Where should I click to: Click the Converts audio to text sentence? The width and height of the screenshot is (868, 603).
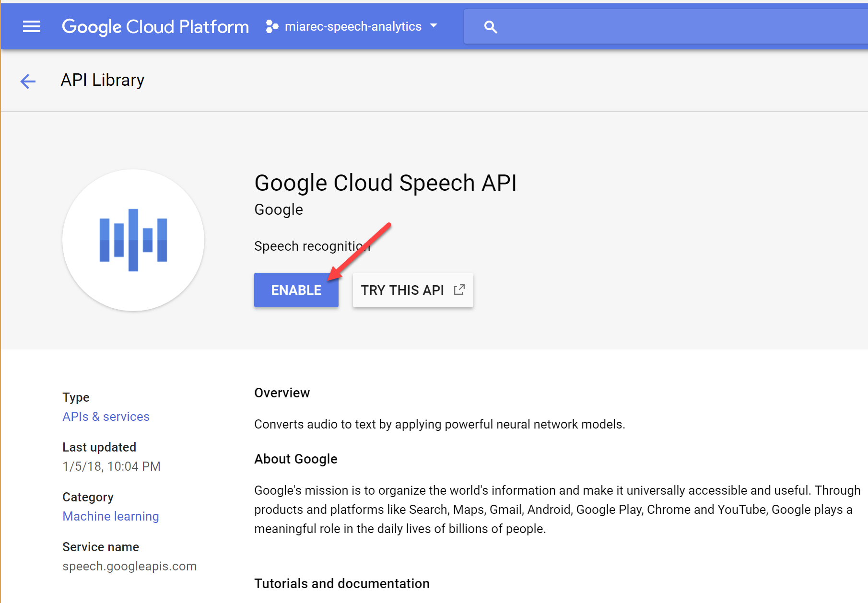click(x=440, y=425)
